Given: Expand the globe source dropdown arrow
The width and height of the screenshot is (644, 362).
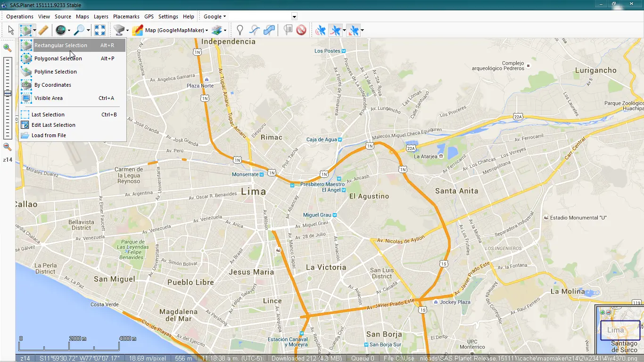Looking at the screenshot, I should click(x=69, y=30).
